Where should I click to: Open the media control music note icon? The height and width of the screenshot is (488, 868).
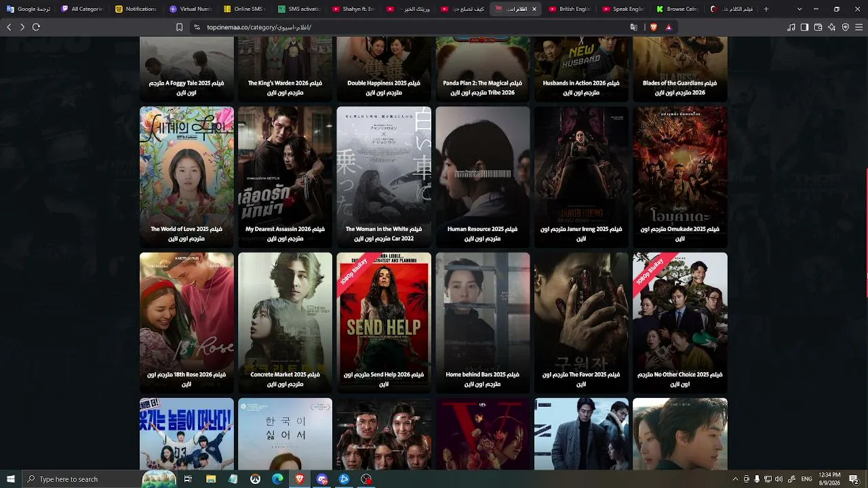(791, 27)
